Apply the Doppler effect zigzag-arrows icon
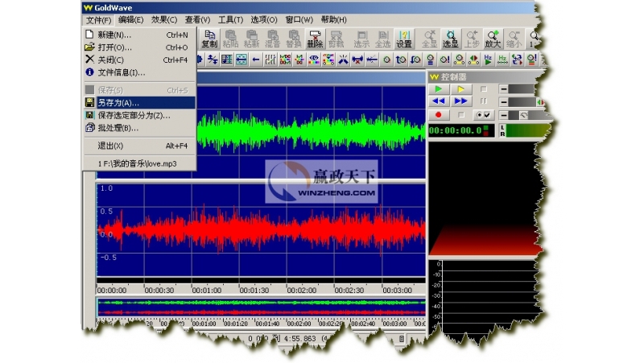 point(213,60)
